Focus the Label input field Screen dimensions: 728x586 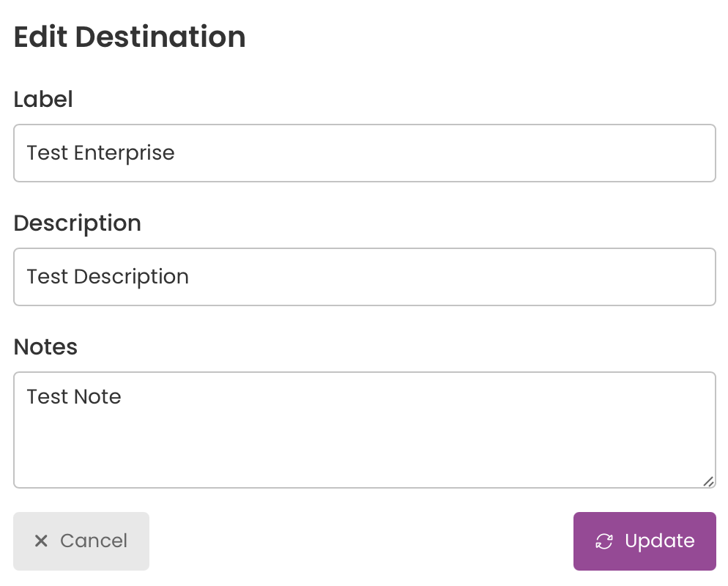pos(365,153)
